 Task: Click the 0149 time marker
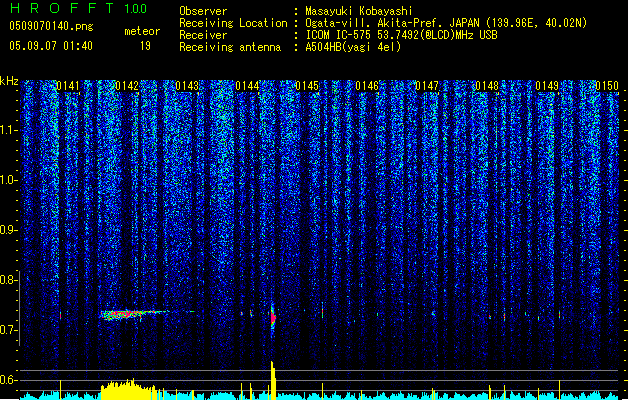pos(547,86)
